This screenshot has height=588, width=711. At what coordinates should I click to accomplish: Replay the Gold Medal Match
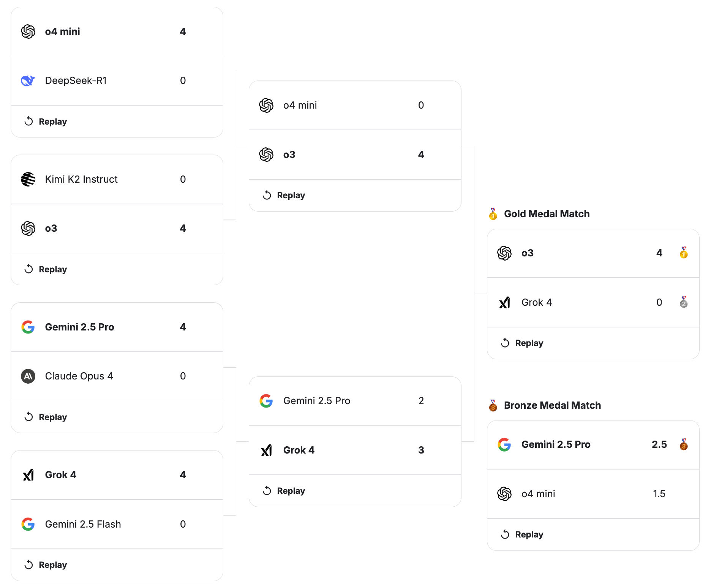(522, 343)
